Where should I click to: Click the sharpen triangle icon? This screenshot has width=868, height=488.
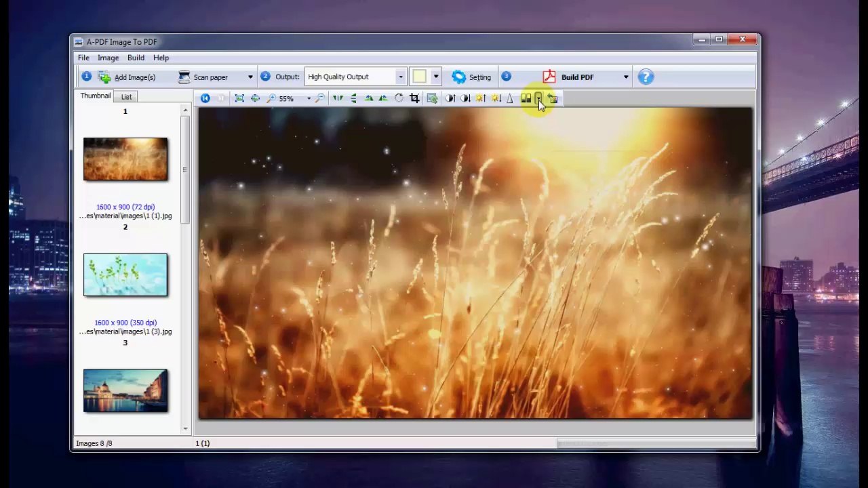pos(510,99)
